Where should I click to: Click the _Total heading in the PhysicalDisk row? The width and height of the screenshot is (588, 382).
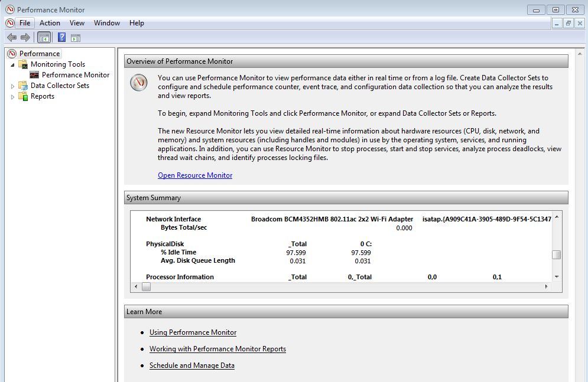click(x=297, y=244)
